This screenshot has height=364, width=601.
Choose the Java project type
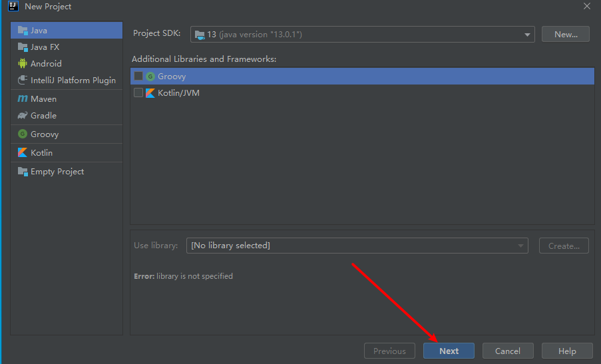[67, 30]
